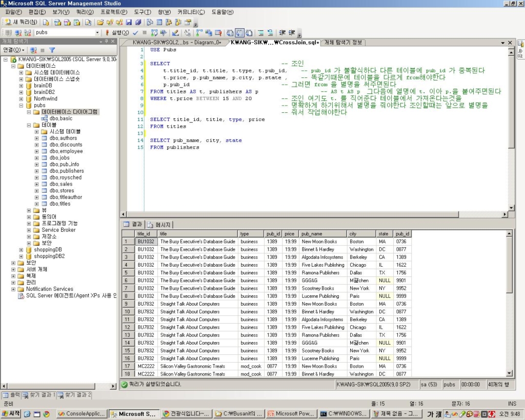Click Decrease Indent icon
Image resolution: width=525 pixels, height=420 pixels.
point(282,32)
